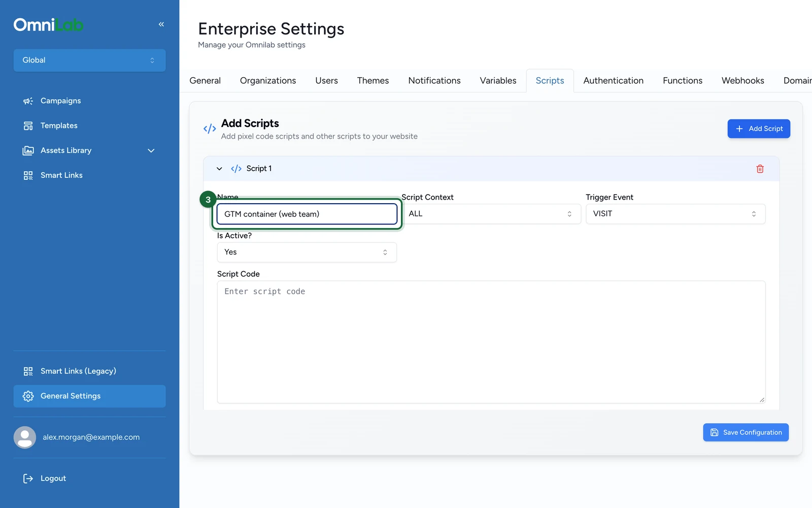Click the Smart Links QR icon
Image resolution: width=812 pixels, height=508 pixels.
coord(28,176)
